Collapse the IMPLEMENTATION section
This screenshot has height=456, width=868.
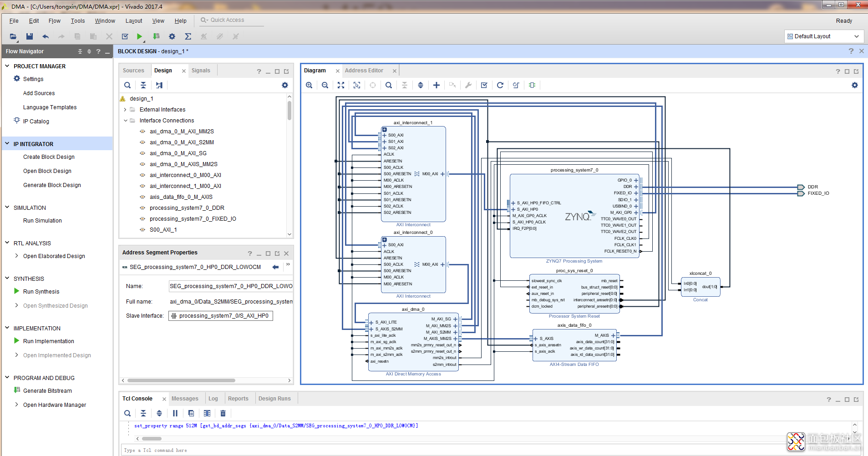pos(7,328)
